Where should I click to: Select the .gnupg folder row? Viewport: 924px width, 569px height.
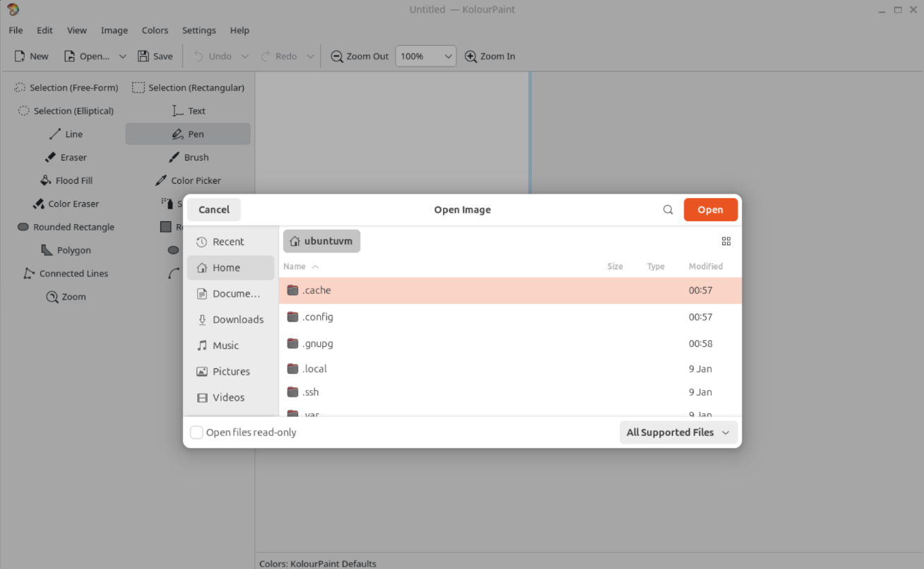(x=510, y=344)
